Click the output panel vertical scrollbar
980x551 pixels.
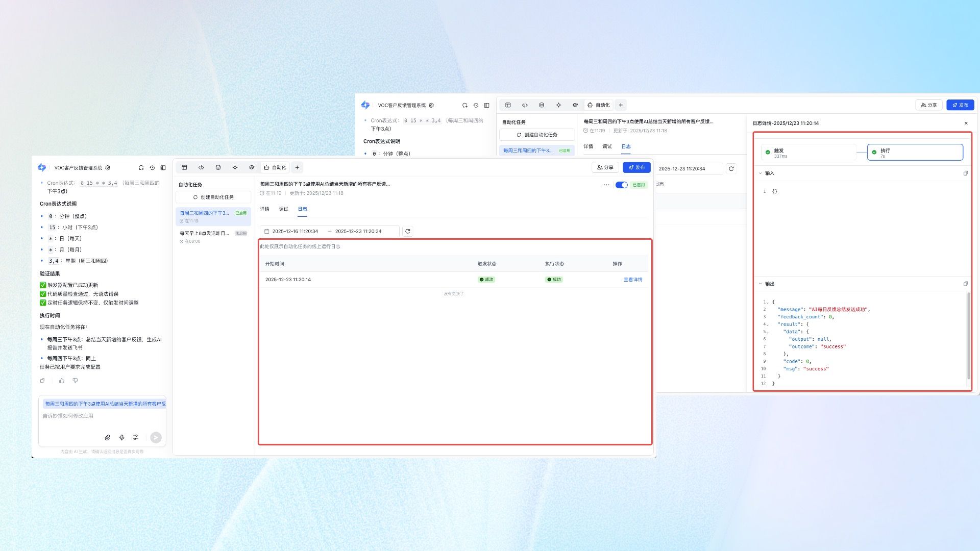click(968, 335)
